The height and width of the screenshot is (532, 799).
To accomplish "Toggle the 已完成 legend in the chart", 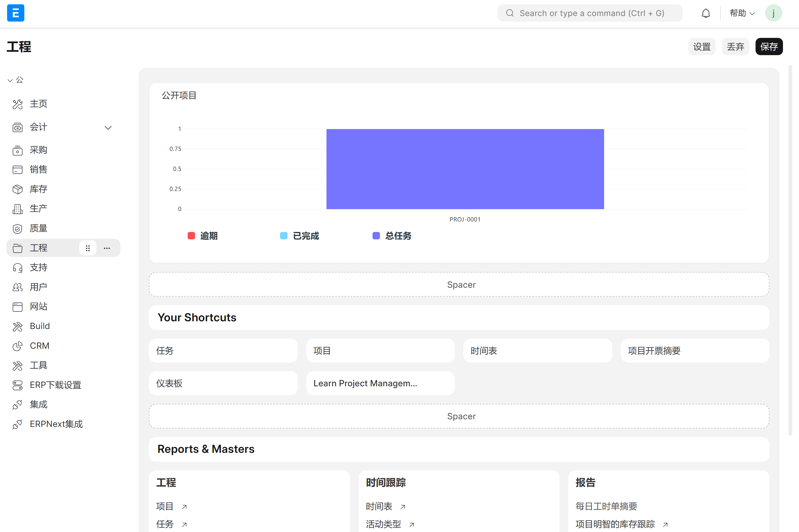I will [x=299, y=235].
